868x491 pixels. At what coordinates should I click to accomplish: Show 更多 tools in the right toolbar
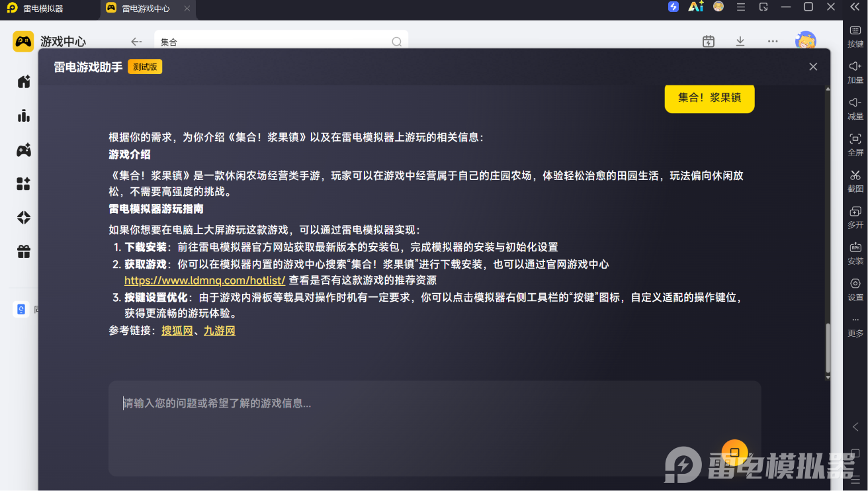coord(855,326)
